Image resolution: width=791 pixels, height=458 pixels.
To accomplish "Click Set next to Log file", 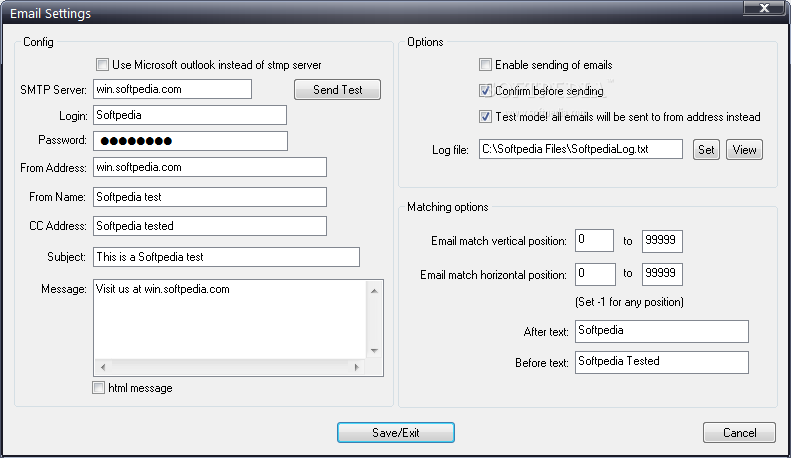I will tap(706, 149).
